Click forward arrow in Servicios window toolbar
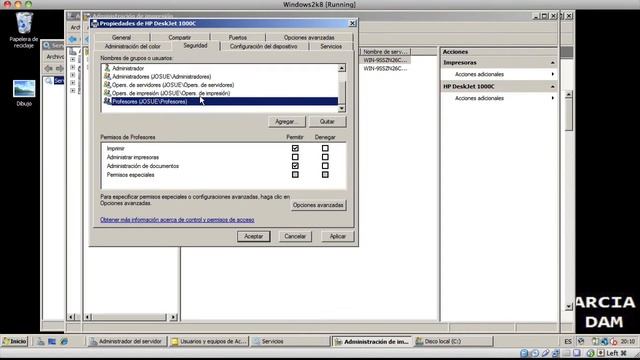The image size is (640, 360). pos(60,68)
